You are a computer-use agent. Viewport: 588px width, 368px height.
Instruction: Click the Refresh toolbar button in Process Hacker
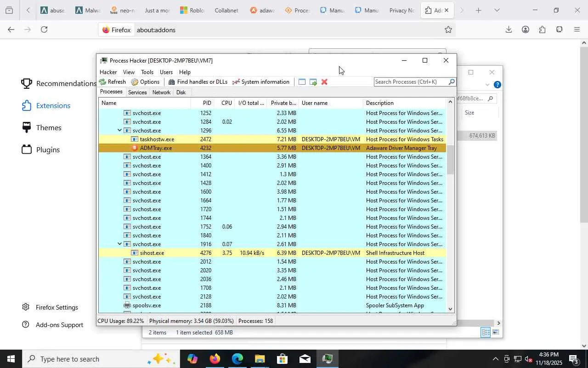[113, 82]
